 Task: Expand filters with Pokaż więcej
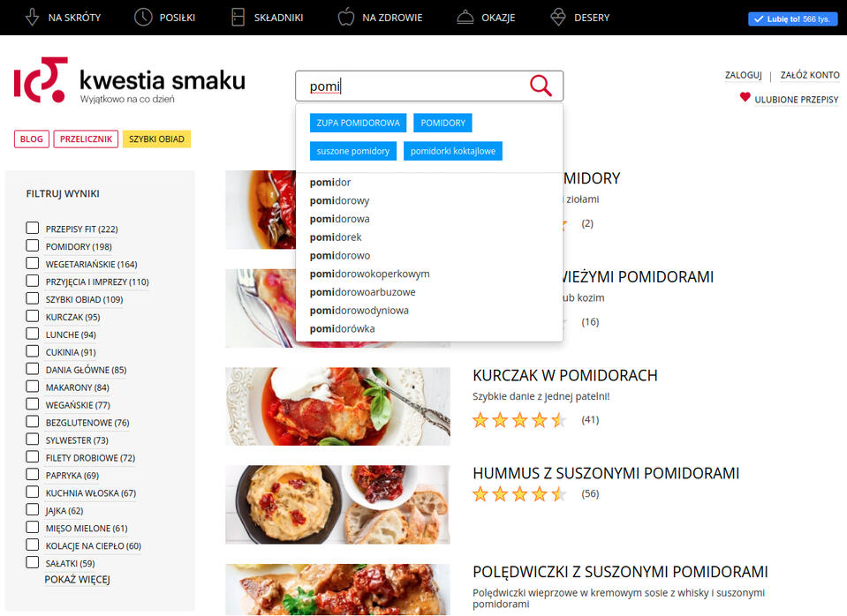click(x=77, y=579)
